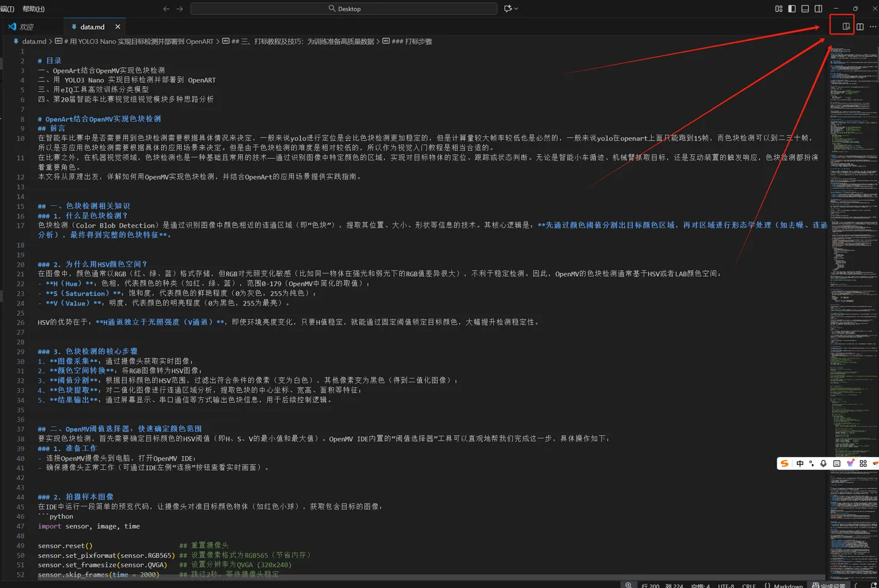Navigate back with the left arrow
The height and width of the screenshot is (588, 879).
tap(166, 9)
